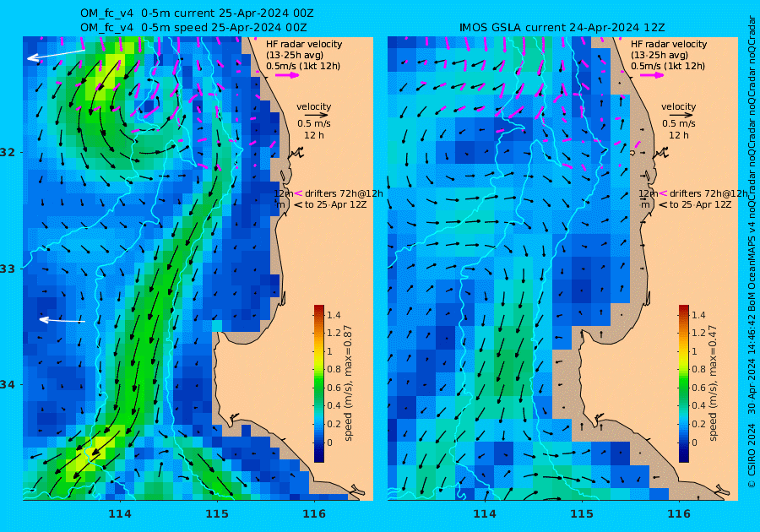The height and width of the screenshot is (532, 760).
Task: Click longitude label 116 under the OM_fc_v4 map
Action: [x=314, y=513]
